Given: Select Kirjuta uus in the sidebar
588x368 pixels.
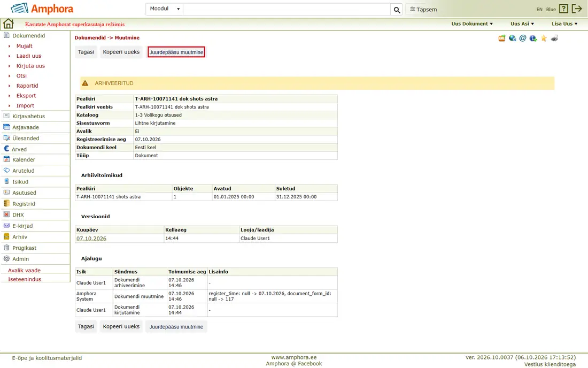Looking at the screenshot, I should click(x=30, y=66).
